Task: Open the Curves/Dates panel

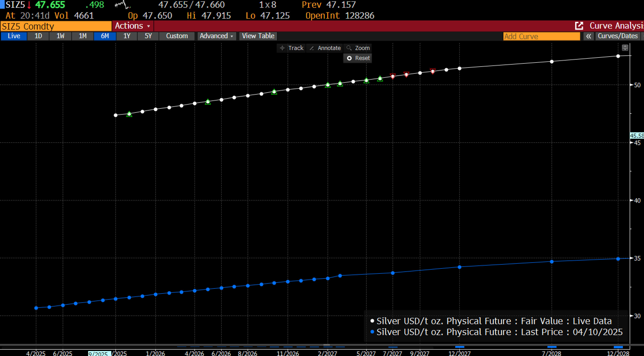Action: [x=617, y=36]
